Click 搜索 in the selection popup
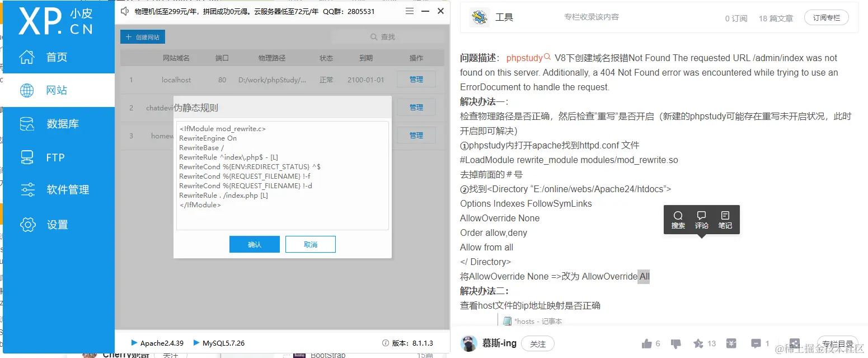 click(x=678, y=220)
